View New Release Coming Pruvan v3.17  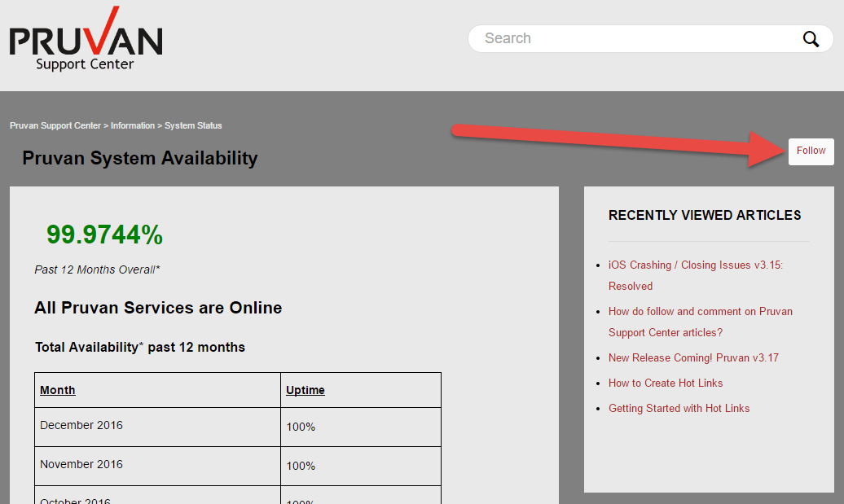[x=693, y=358]
